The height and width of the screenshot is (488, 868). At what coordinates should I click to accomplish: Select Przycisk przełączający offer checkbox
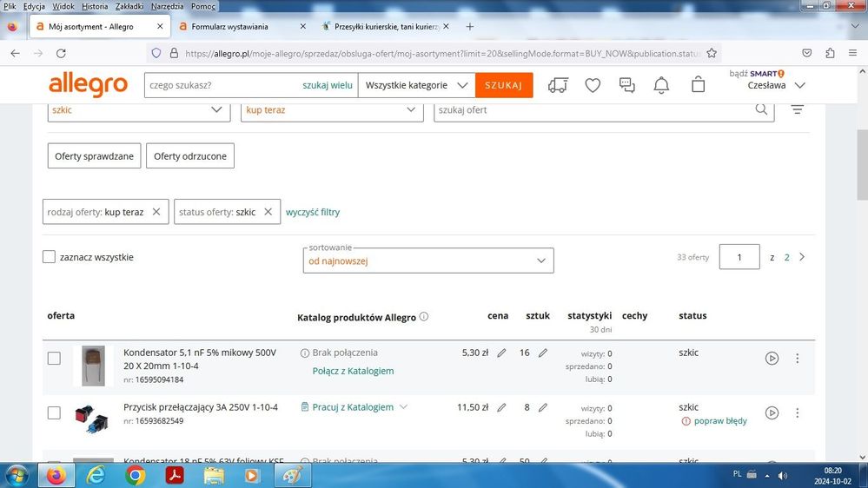click(x=54, y=412)
